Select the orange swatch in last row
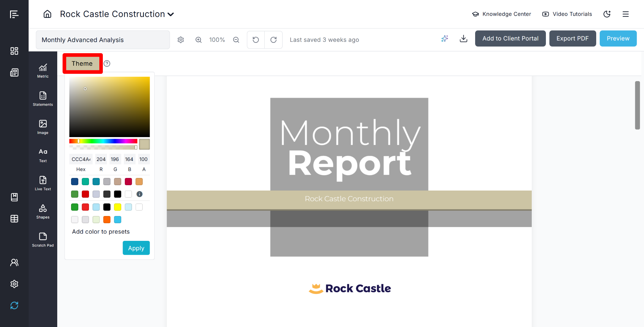 107,219
